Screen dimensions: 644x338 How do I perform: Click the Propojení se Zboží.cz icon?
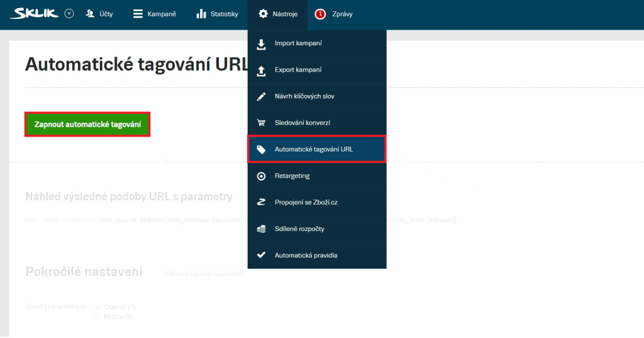pos(262,203)
